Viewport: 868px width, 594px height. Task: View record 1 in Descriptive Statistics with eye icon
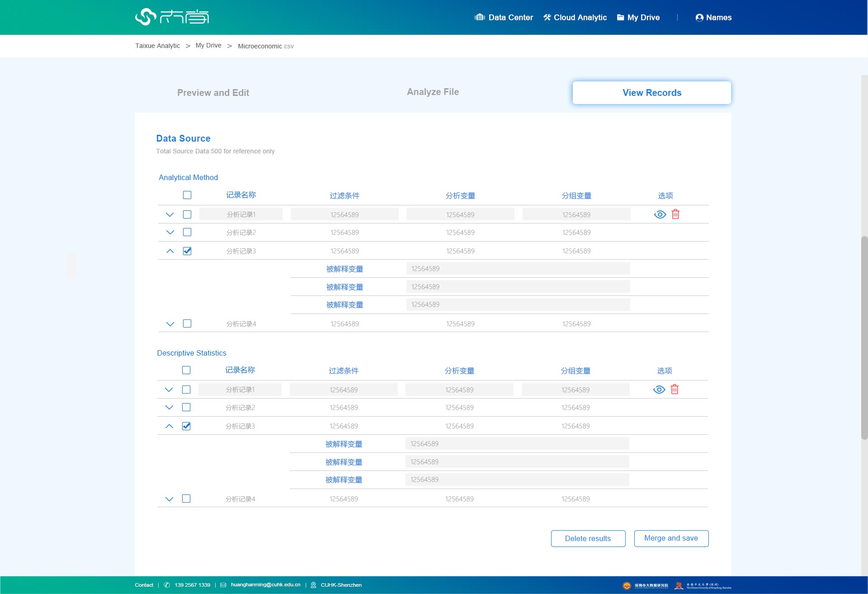(659, 390)
